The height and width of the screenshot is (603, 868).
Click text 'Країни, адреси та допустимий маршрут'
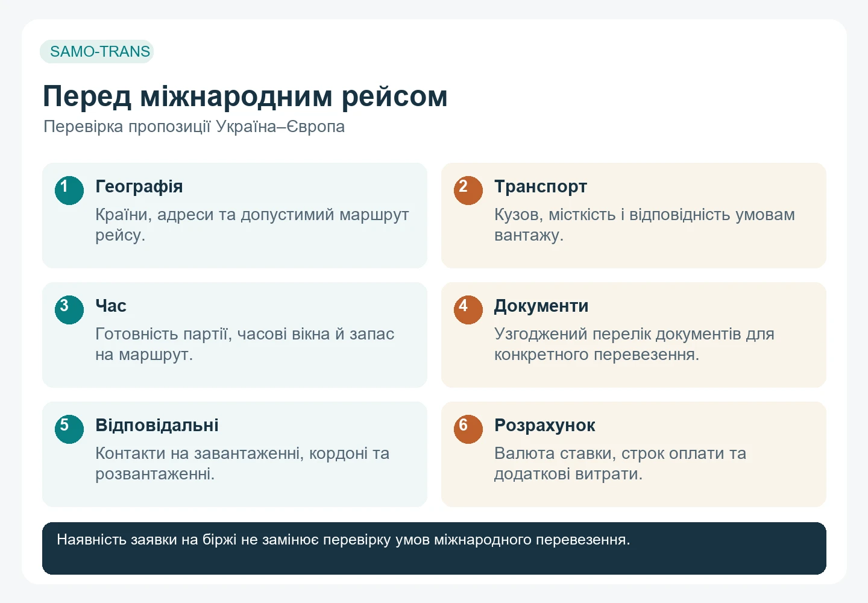coord(253,215)
